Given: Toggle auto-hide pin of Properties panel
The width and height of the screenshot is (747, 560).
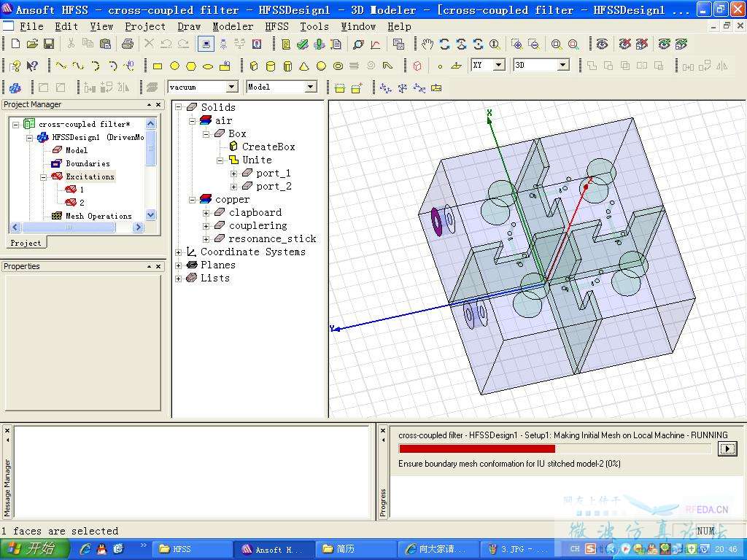Looking at the screenshot, I should pos(149,266).
